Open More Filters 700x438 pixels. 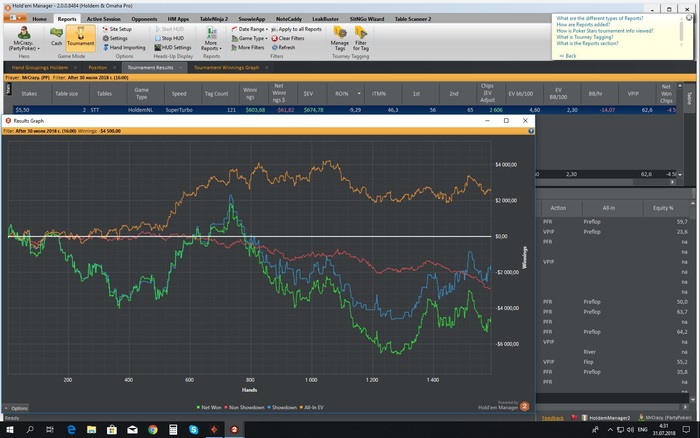(248, 47)
